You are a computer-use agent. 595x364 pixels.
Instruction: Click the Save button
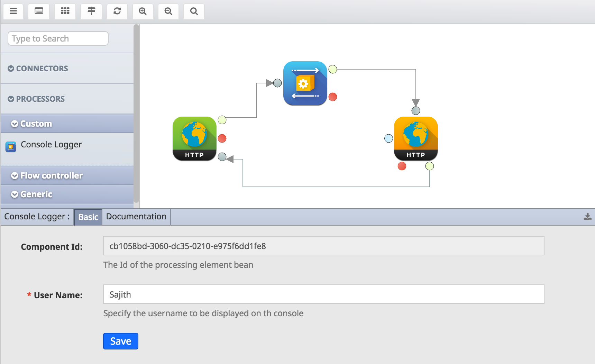coord(121,341)
